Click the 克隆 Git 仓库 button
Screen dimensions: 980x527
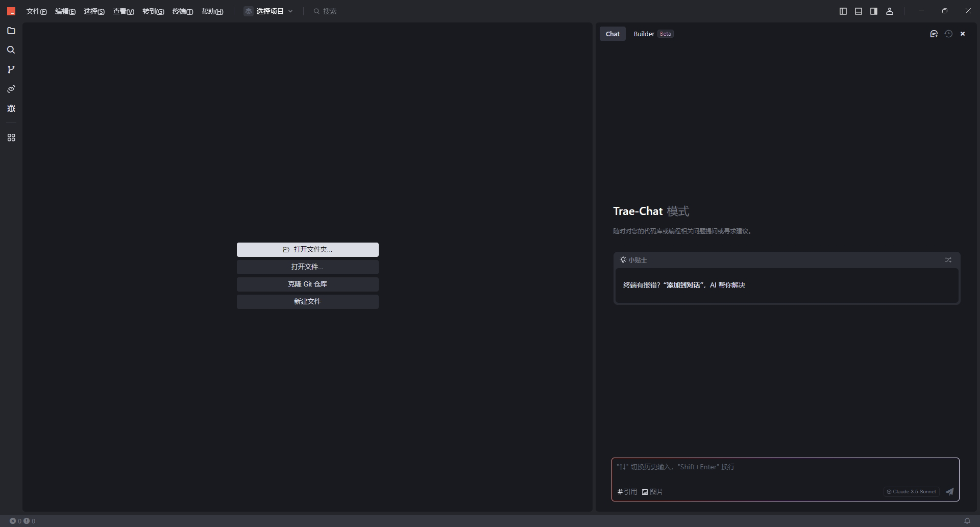click(x=307, y=284)
